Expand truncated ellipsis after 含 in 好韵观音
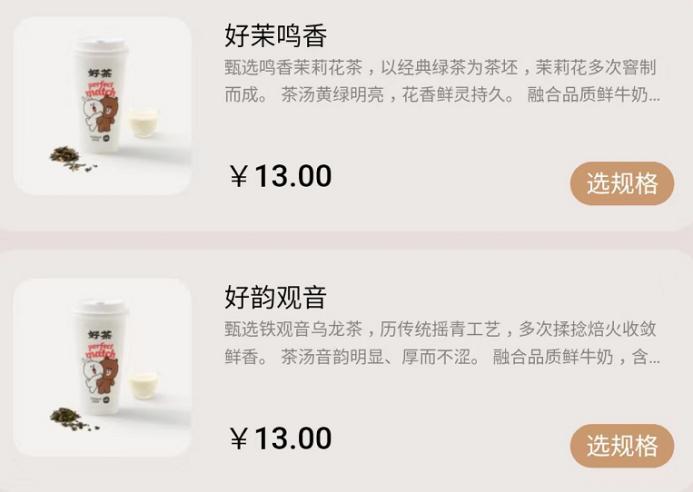 [x=655, y=360]
